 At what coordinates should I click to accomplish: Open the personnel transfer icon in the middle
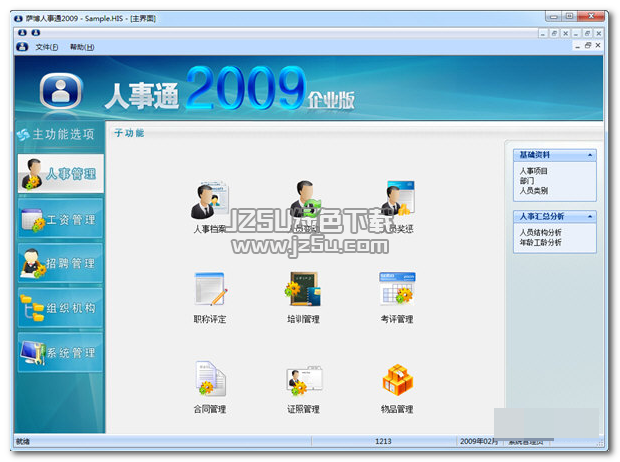click(304, 201)
